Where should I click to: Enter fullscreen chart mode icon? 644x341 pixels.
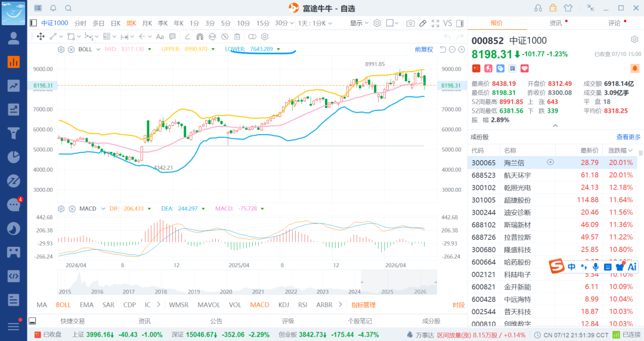pos(435,23)
